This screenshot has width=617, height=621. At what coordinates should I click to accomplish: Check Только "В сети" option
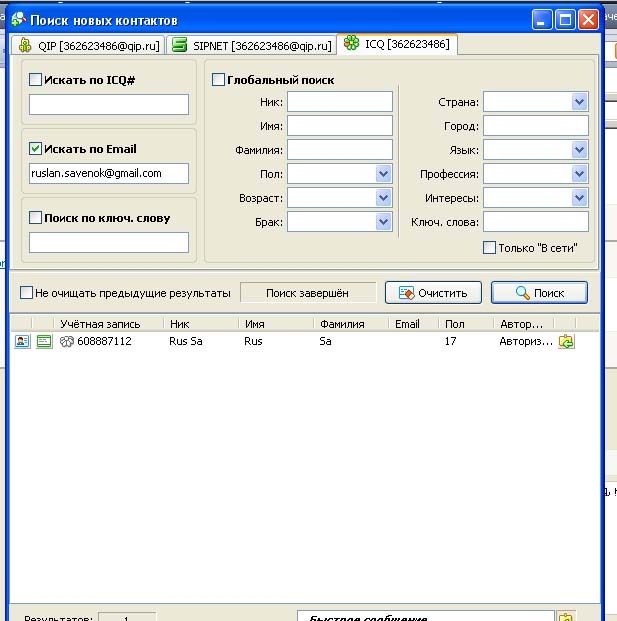(x=489, y=248)
